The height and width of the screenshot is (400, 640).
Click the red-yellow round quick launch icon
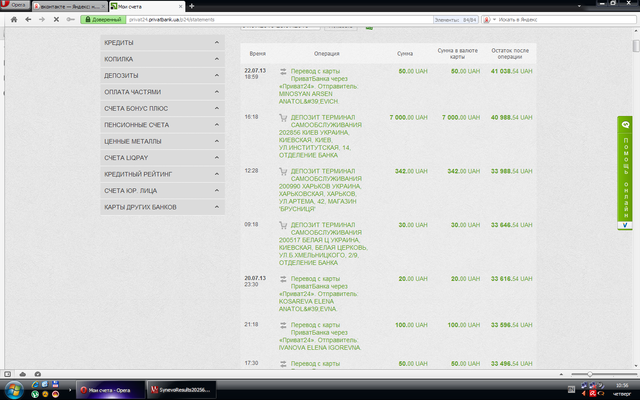coord(55,394)
